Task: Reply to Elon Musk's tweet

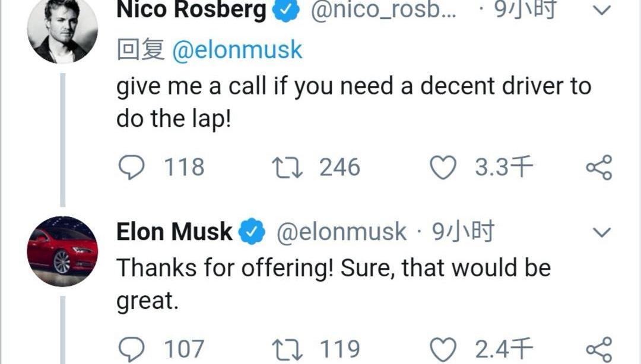Action: [131, 349]
